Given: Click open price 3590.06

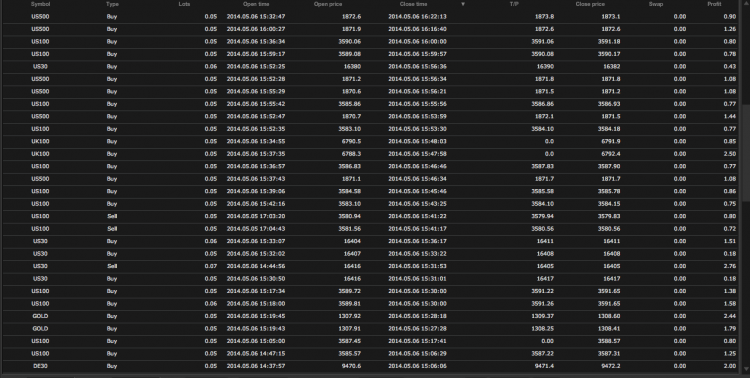Looking at the screenshot, I should [350, 42].
